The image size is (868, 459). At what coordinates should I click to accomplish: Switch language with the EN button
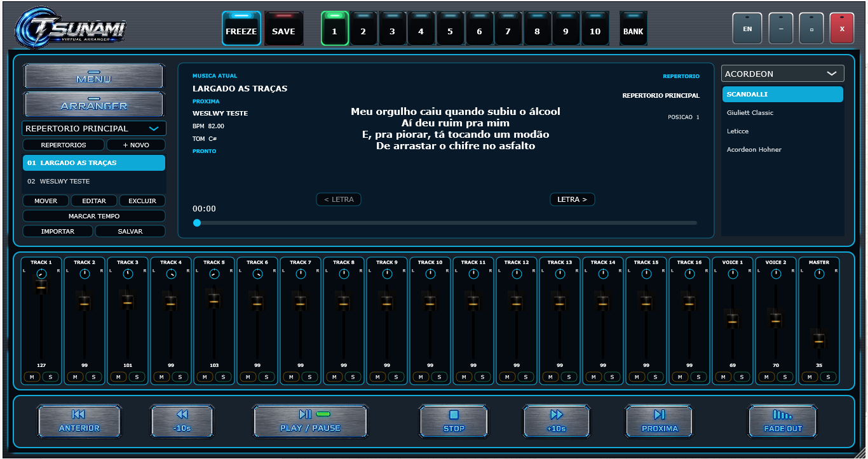(x=747, y=29)
